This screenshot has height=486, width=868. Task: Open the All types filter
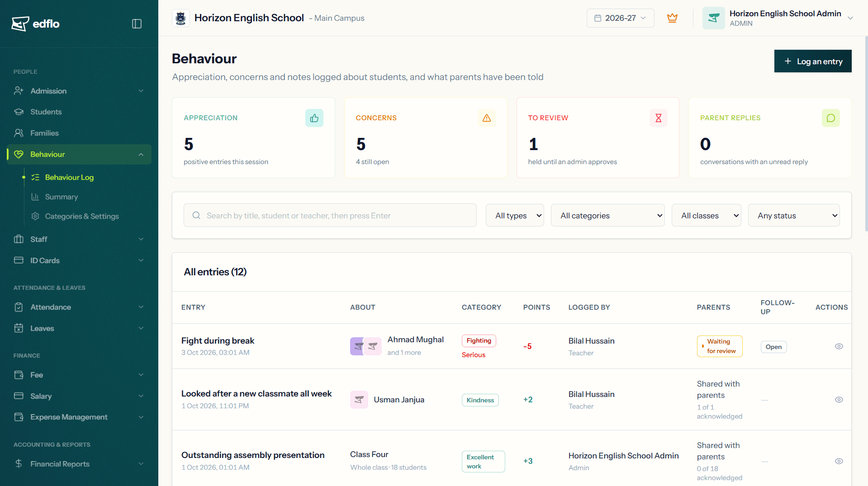tap(515, 215)
